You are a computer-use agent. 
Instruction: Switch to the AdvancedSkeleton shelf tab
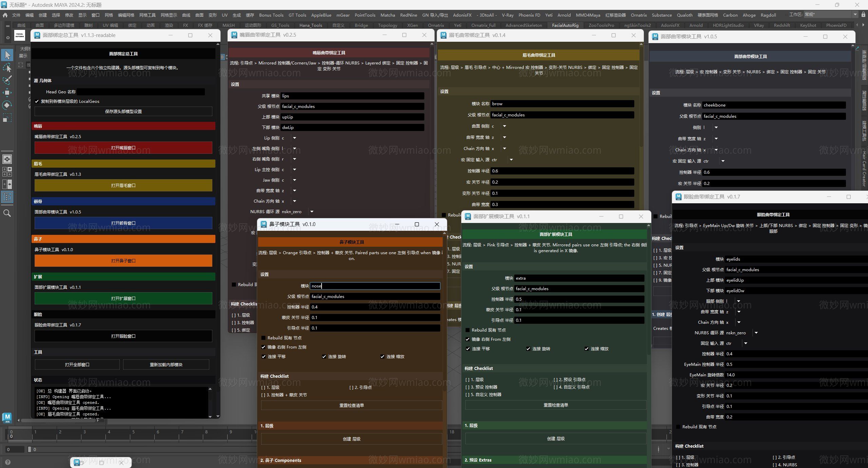(524, 25)
